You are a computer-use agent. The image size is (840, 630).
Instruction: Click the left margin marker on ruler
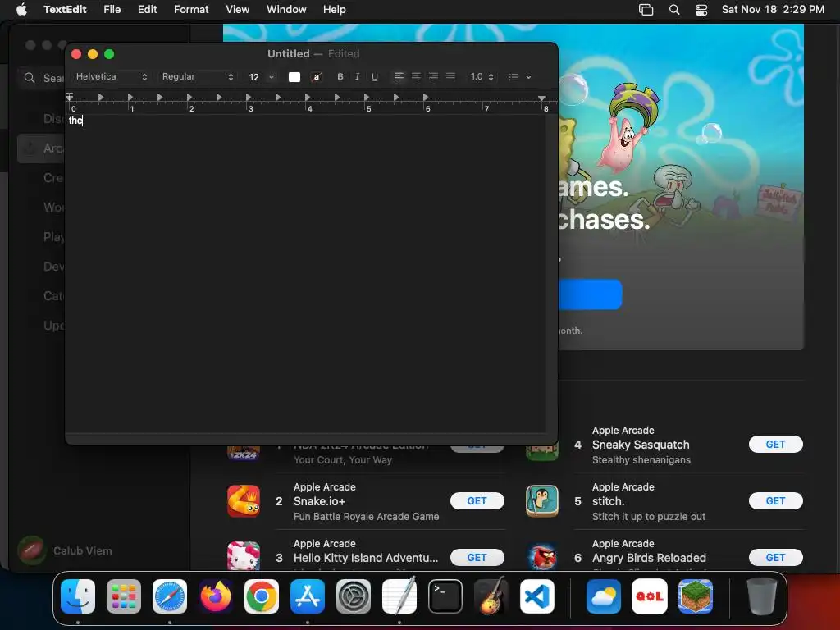(70, 97)
